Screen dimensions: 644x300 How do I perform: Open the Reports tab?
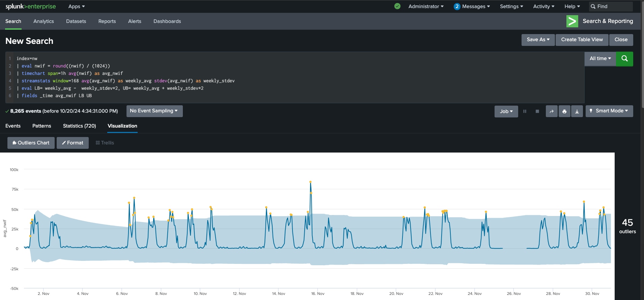point(107,21)
